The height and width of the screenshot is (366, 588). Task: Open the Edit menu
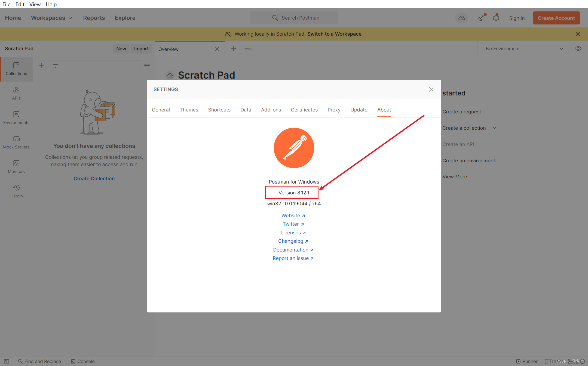click(x=20, y=4)
